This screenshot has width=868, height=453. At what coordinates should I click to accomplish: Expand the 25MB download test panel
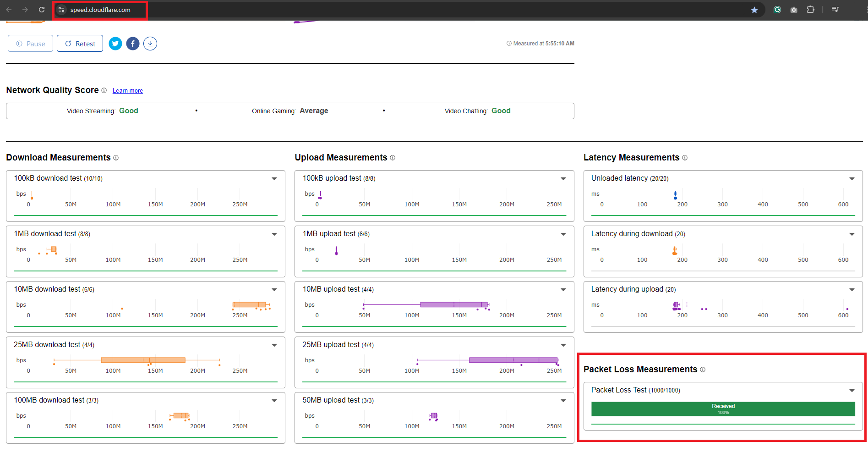click(274, 345)
